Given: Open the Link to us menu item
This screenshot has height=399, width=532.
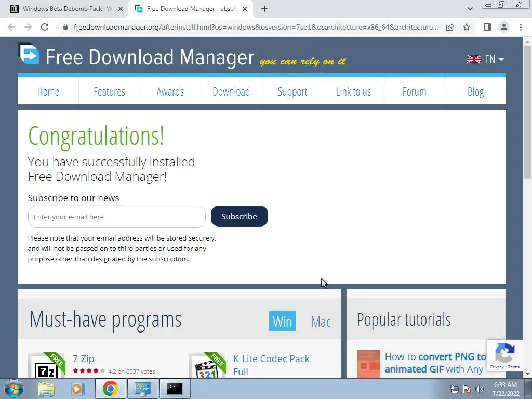Looking at the screenshot, I should [353, 91].
